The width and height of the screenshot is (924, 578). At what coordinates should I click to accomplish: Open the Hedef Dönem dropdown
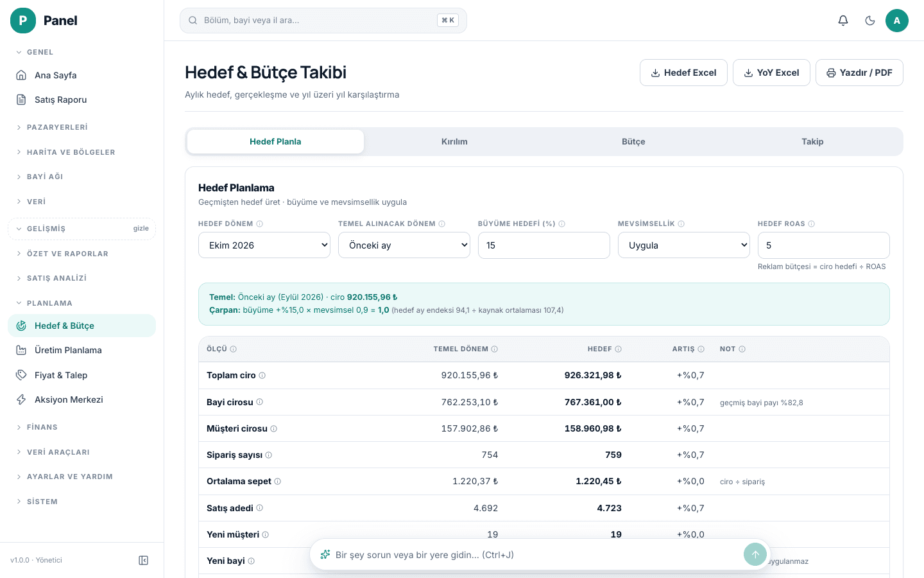tap(264, 245)
